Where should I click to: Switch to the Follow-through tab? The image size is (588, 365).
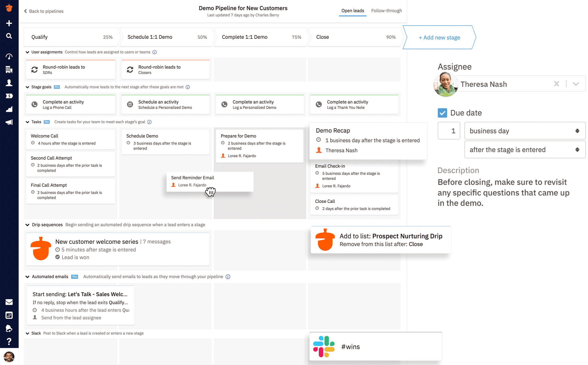[x=386, y=11]
